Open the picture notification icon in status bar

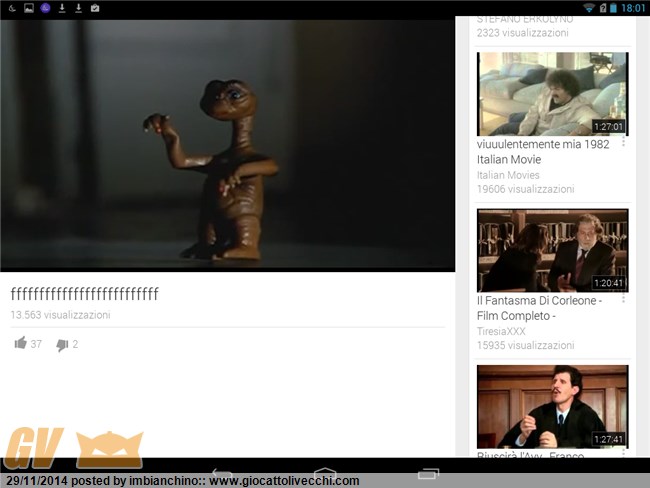[29, 8]
